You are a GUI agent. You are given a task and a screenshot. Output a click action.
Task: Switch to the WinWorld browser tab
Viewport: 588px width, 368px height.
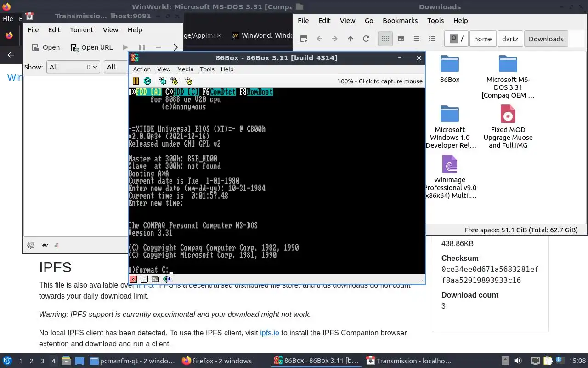click(x=262, y=35)
